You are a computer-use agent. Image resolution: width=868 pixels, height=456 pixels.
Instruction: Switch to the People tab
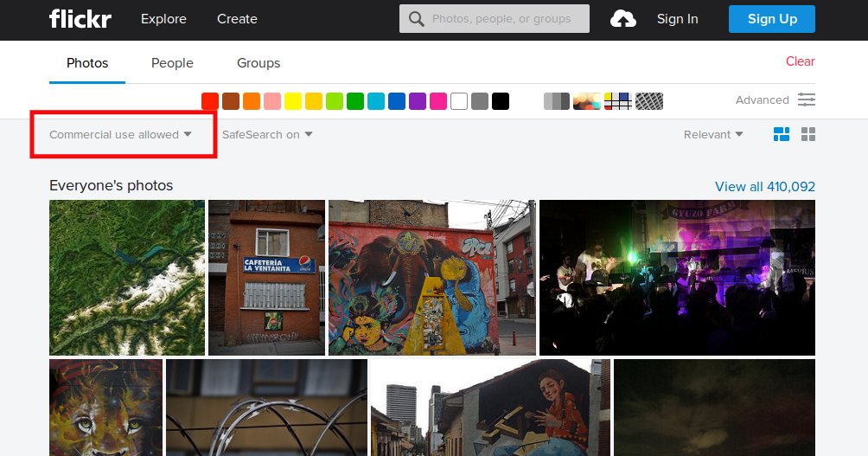[x=172, y=63]
